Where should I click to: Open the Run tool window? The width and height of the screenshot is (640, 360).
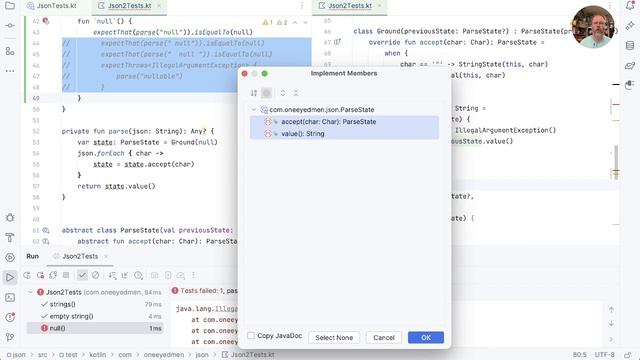pos(10,278)
